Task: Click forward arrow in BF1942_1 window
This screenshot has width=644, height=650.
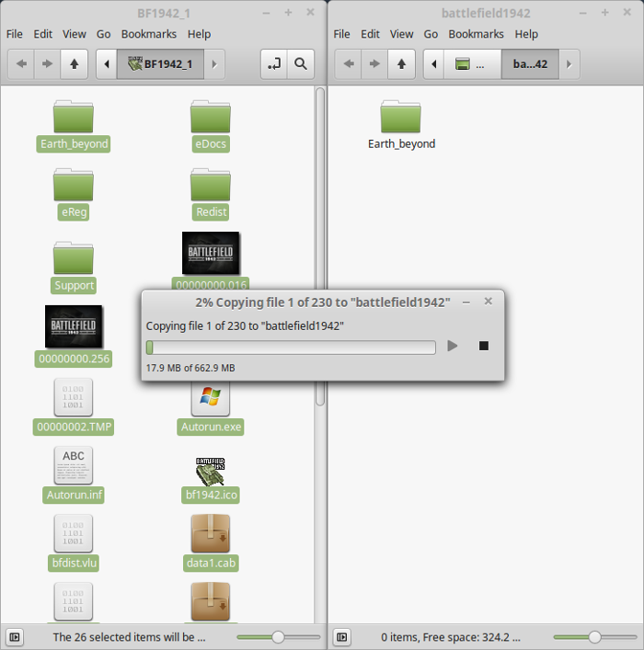Action: click(x=47, y=63)
